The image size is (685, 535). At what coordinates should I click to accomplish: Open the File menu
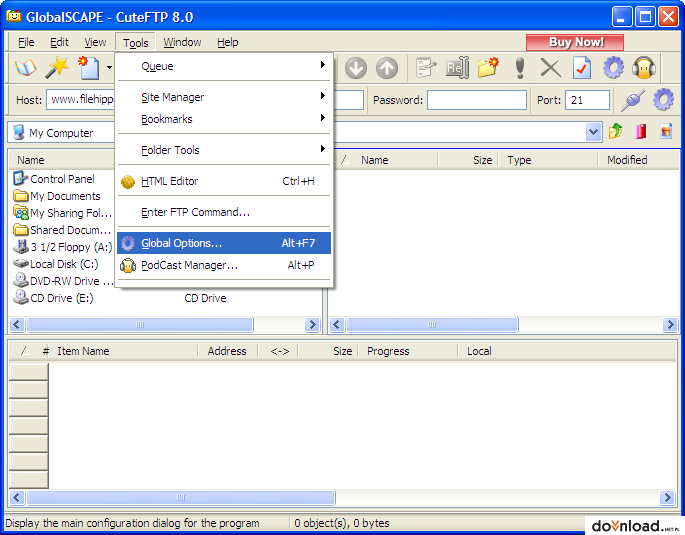tap(26, 42)
